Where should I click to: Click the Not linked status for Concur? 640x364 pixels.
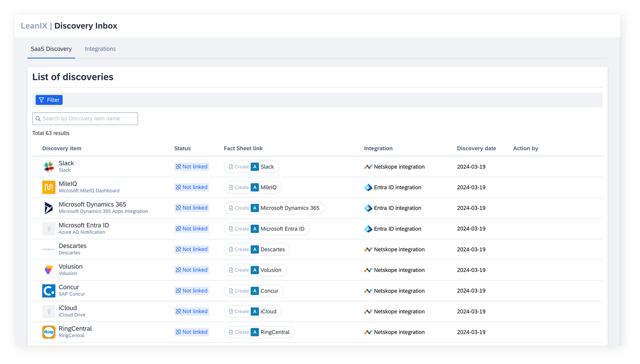coord(192,291)
